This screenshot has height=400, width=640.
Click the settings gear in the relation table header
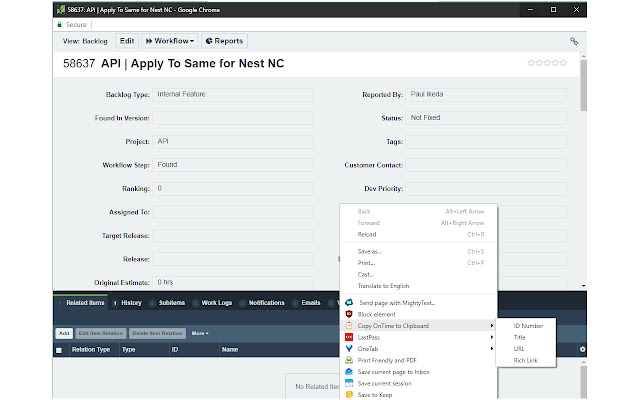click(x=582, y=349)
